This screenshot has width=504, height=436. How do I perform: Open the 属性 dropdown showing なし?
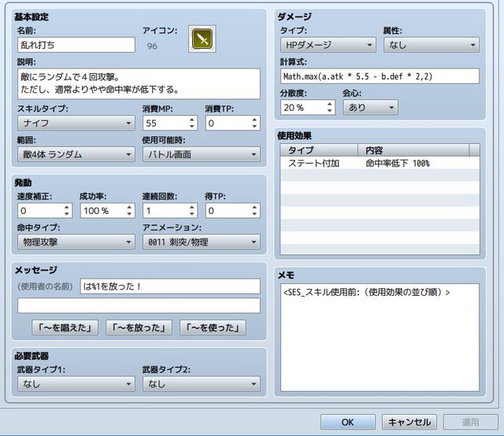(432, 45)
